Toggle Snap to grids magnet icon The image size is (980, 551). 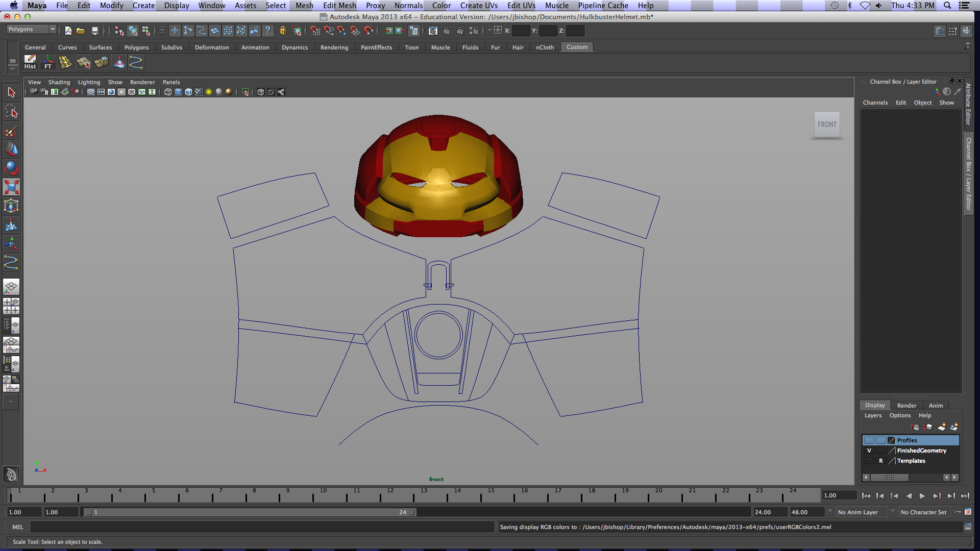tap(315, 31)
